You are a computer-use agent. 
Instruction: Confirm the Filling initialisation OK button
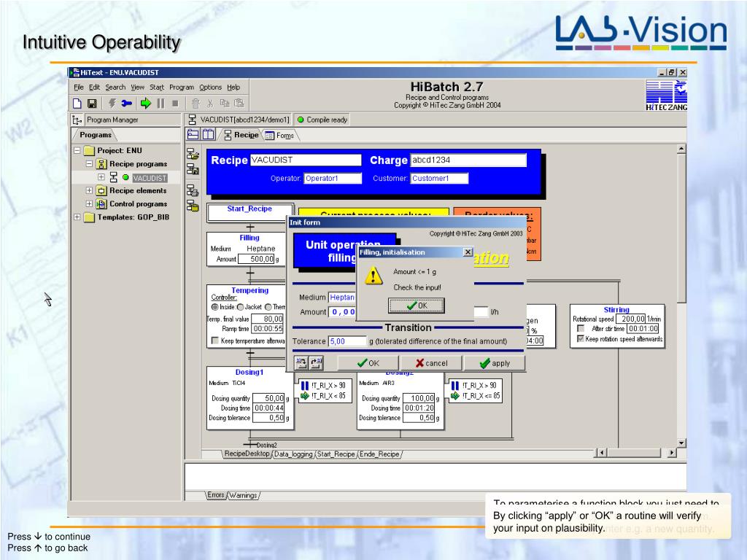pos(417,306)
